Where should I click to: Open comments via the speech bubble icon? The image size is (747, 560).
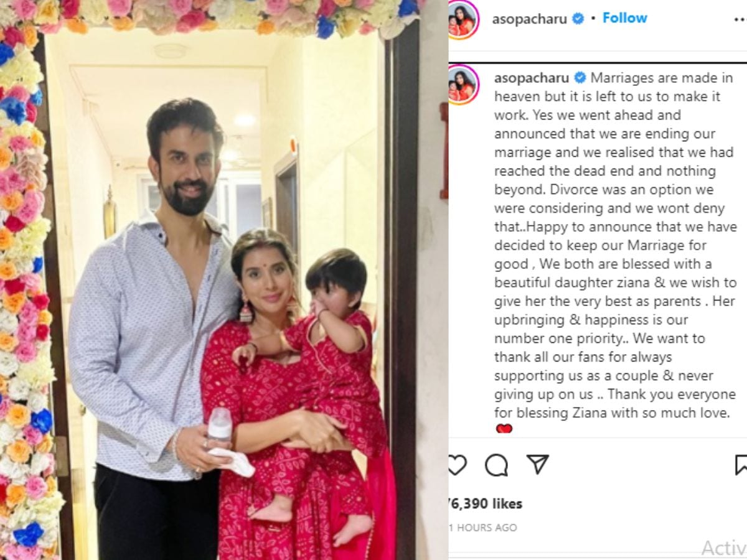pos(496,465)
